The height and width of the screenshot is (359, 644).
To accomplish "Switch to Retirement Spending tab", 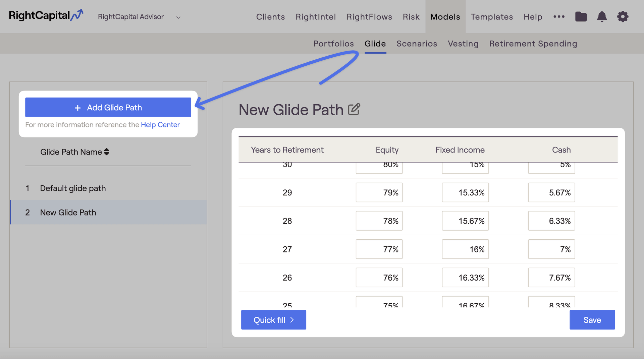I will point(533,44).
